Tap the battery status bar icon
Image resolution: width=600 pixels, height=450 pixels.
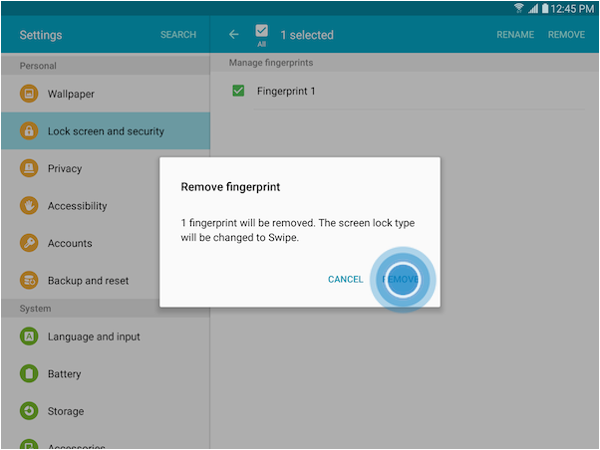pos(545,8)
